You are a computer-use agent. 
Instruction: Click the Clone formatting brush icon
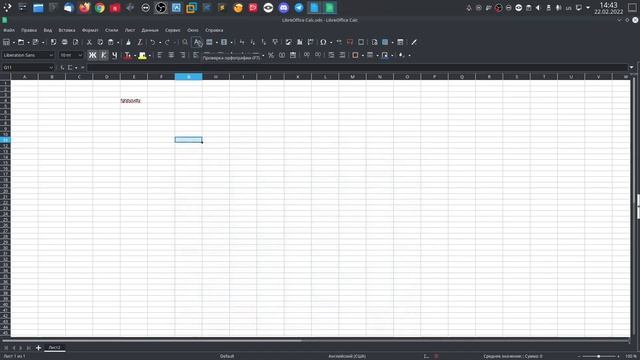point(129,42)
